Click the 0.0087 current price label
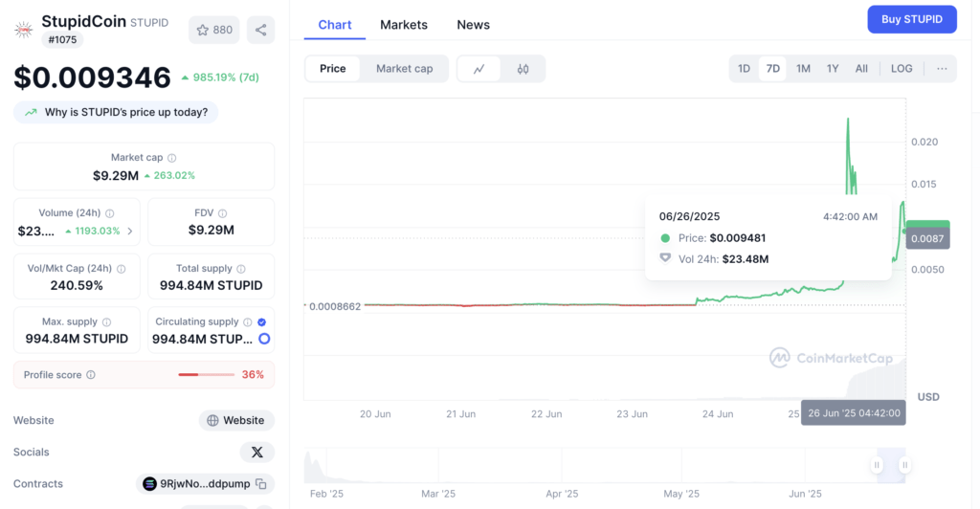The image size is (980, 509). click(927, 238)
